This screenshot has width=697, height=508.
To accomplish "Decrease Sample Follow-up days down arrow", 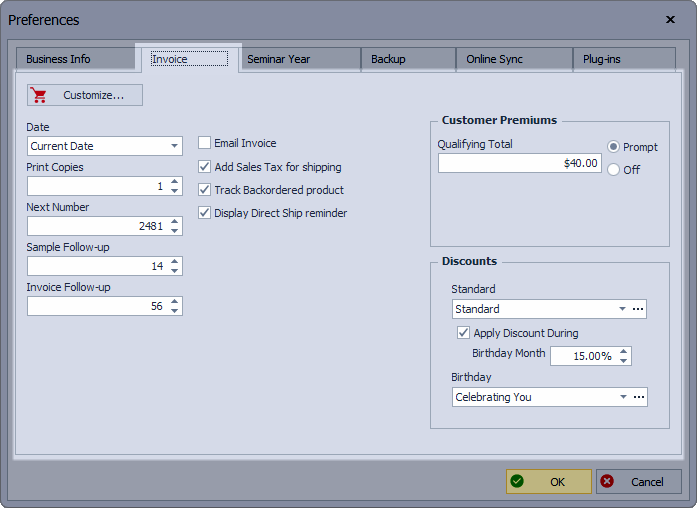I will [175, 271].
